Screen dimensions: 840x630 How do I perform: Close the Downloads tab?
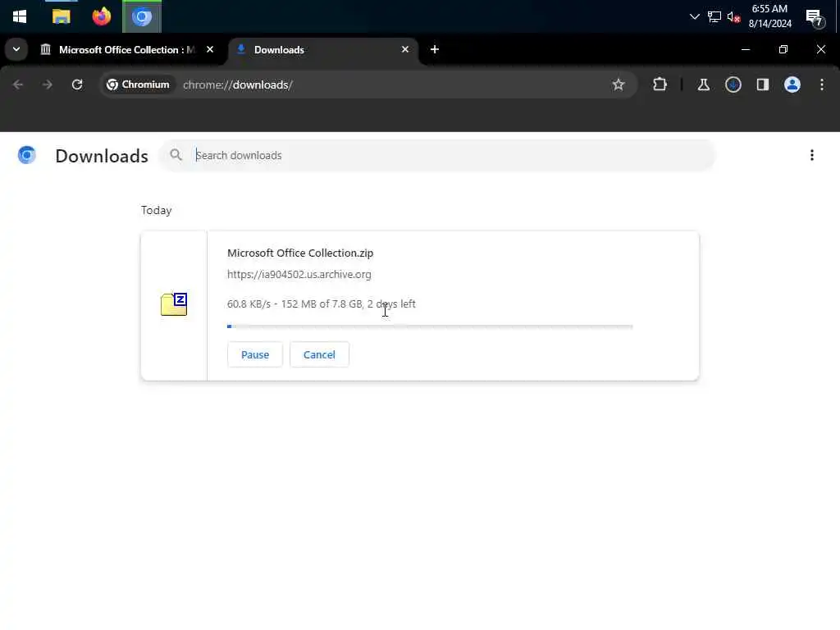click(405, 49)
